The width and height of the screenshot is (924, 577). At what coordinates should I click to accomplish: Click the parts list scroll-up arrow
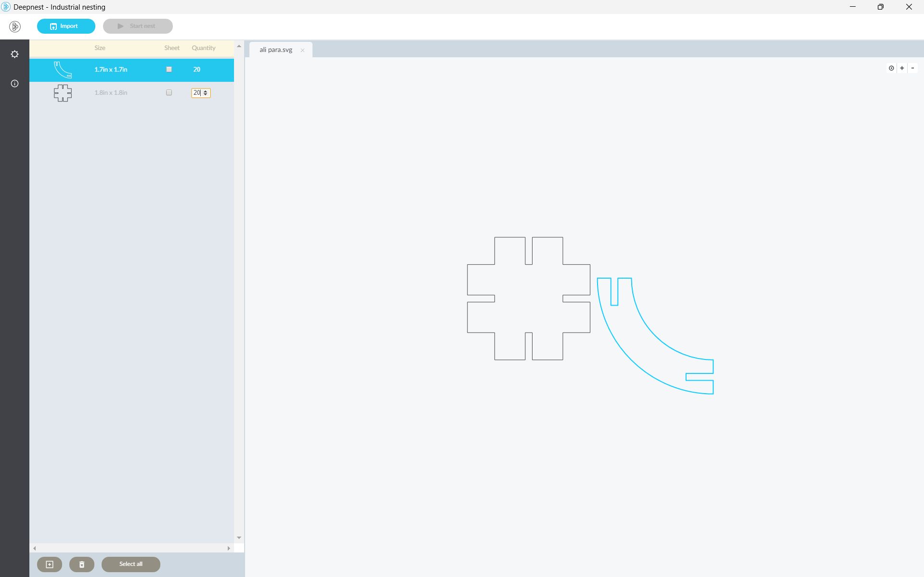[239, 46]
